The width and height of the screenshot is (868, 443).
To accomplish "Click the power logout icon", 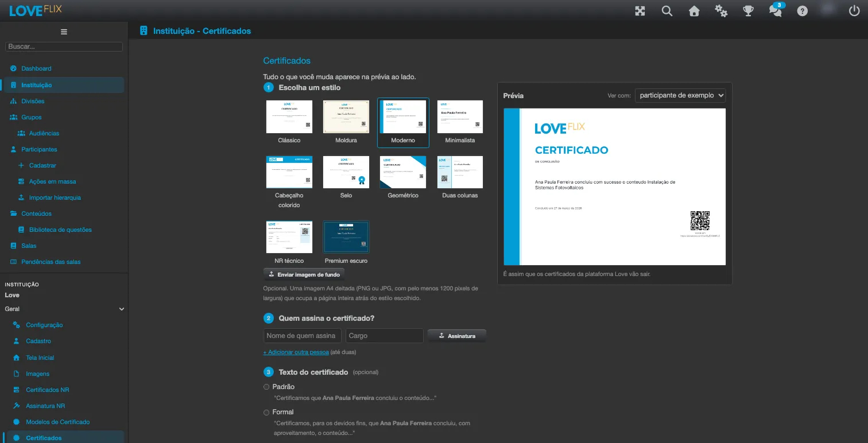I will click(x=855, y=11).
